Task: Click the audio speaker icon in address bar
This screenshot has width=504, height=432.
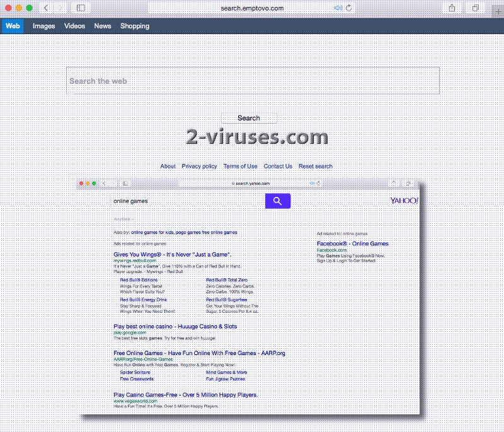Action: (x=338, y=8)
